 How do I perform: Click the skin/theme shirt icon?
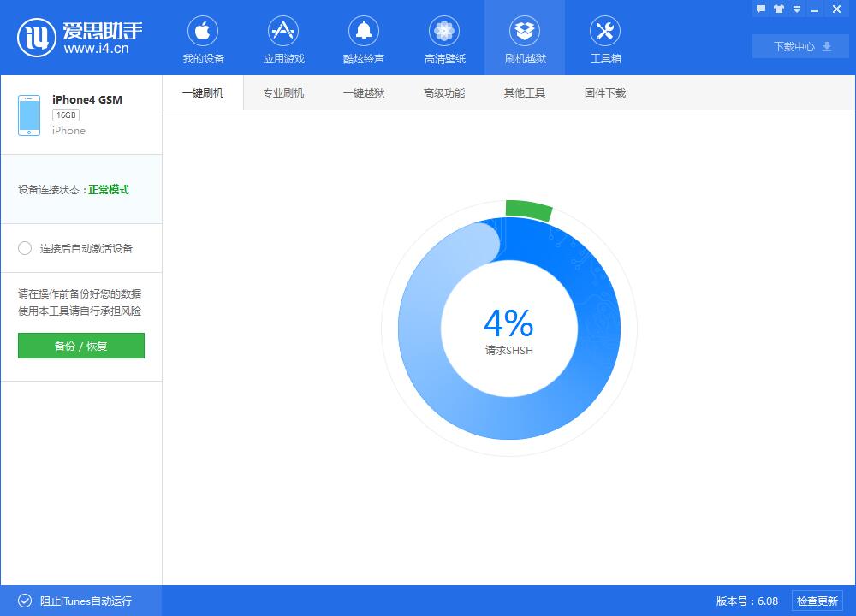coord(777,9)
